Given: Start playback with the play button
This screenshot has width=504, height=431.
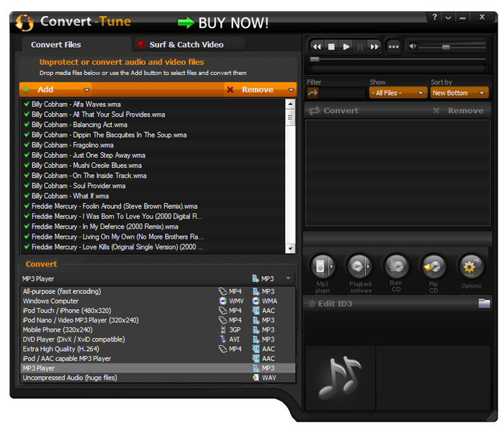Looking at the screenshot, I should click(346, 47).
